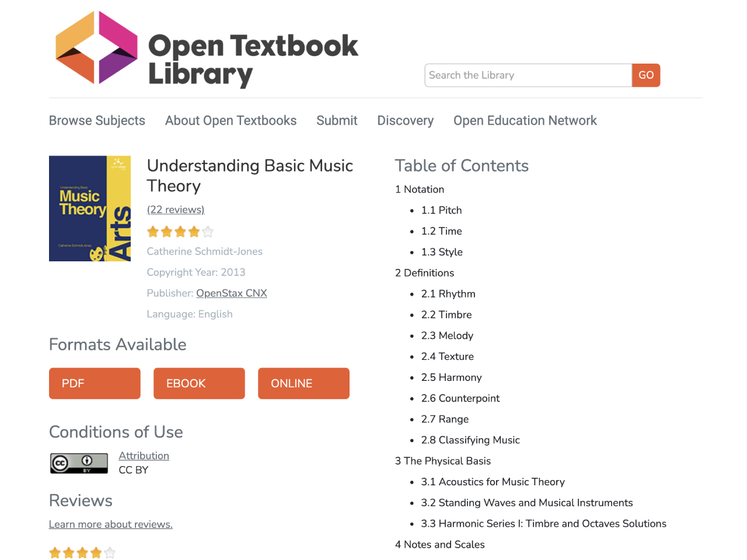Open the Music Theory book cover thumbnail
The width and height of the screenshot is (747, 560).
[x=90, y=208]
